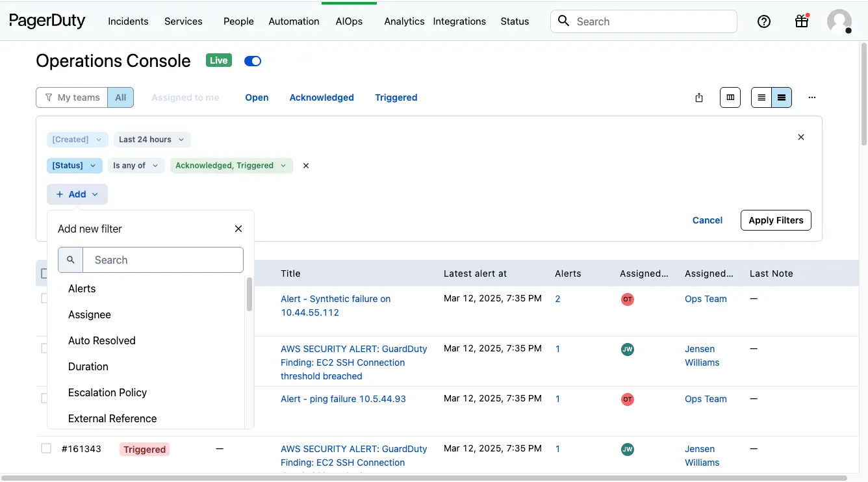Open Alert - ping failure 10.5.44.93 link
The width and height of the screenshot is (868, 482).
click(343, 399)
